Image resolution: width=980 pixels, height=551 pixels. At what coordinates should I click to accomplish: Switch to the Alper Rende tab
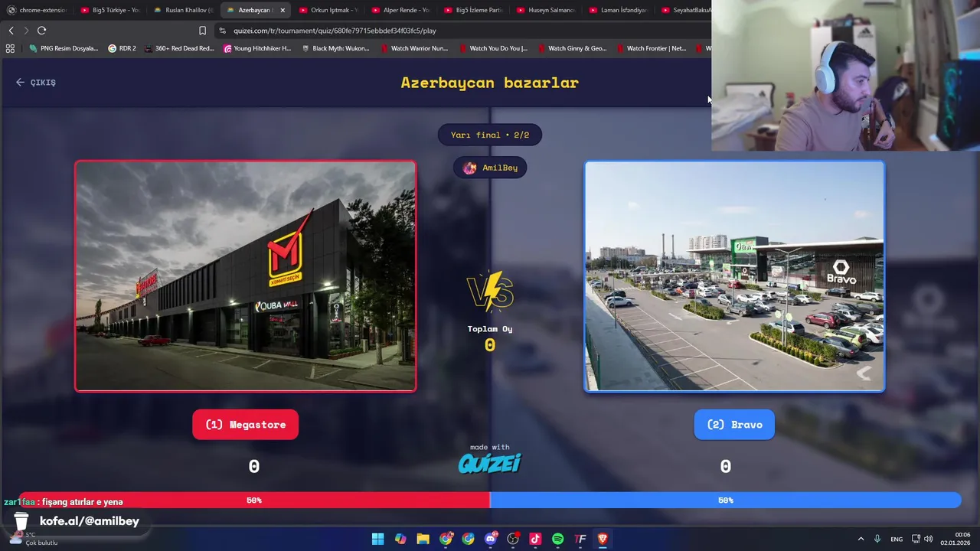pyautogui.click(x=401, y=10)
